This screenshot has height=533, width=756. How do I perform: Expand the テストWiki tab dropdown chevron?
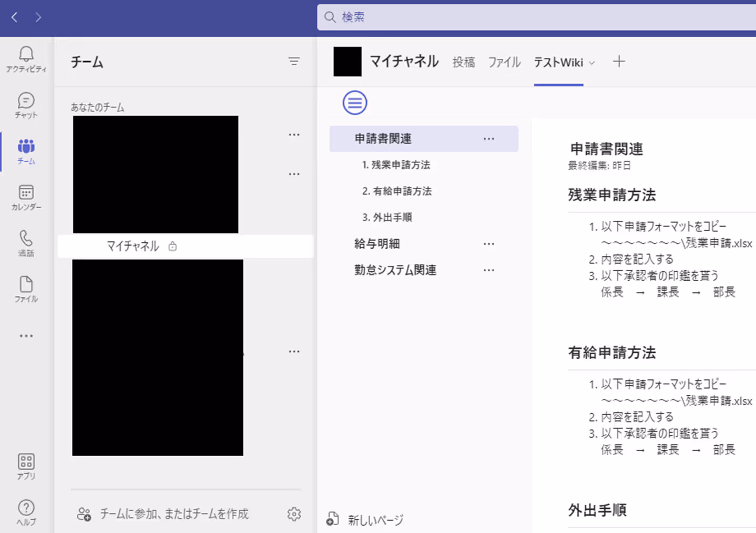point(592,63)
